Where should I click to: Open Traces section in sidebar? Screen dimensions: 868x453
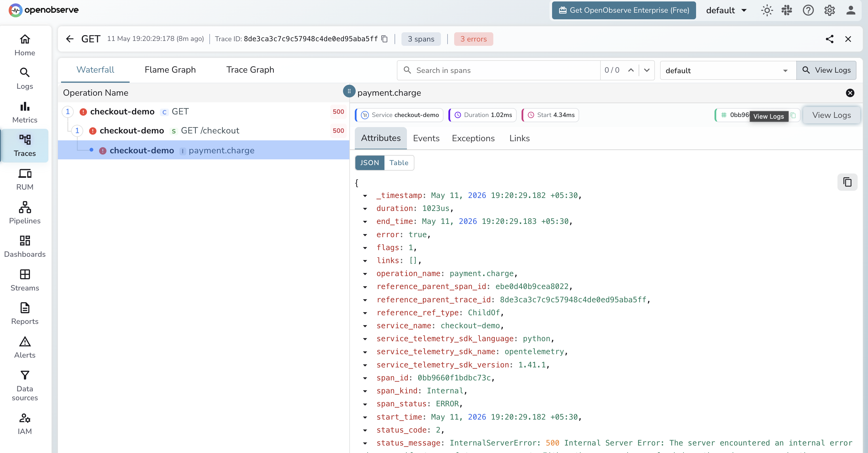point(24,146)
